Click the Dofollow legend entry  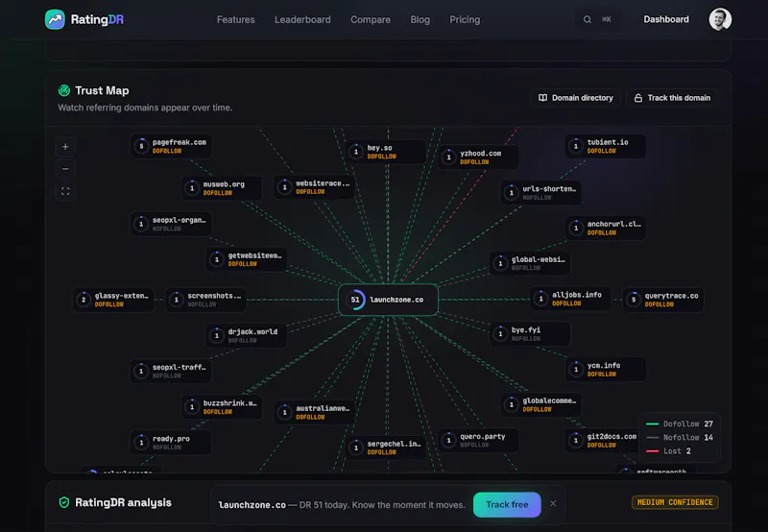pos(680,423)
